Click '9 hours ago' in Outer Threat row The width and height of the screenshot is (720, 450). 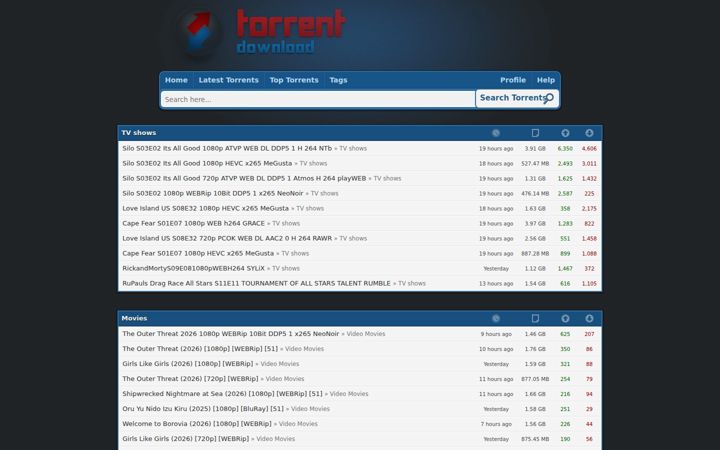coord(496,334)
